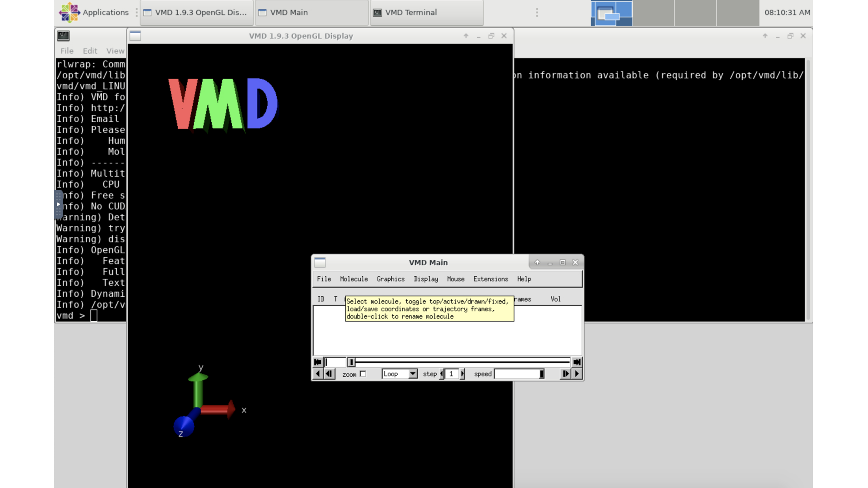Open the File menu in VMD Main
This screenshot has height=488, width=868.
324,279
